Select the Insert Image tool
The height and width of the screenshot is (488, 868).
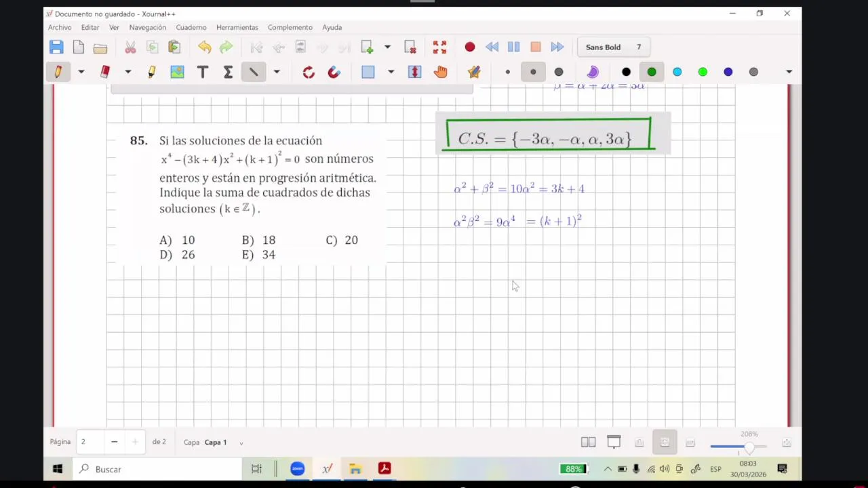tap(177, 72)
